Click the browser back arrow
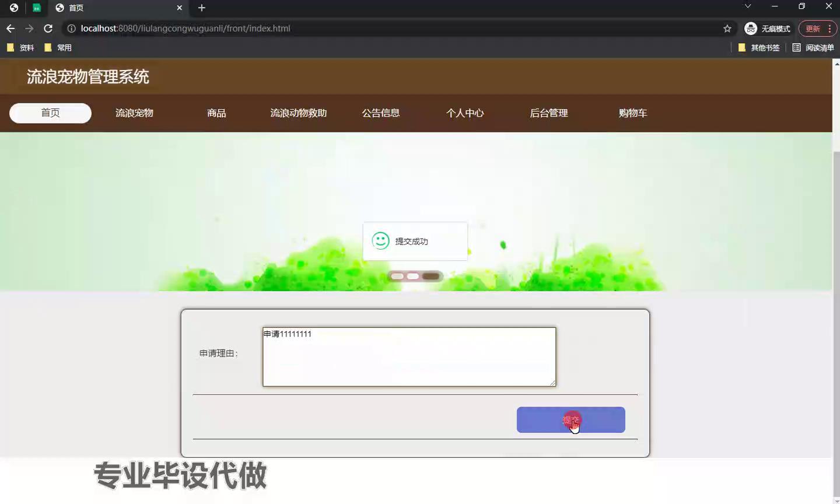The image size is (840, 504). pyautogui.click(x=10, y=29)
